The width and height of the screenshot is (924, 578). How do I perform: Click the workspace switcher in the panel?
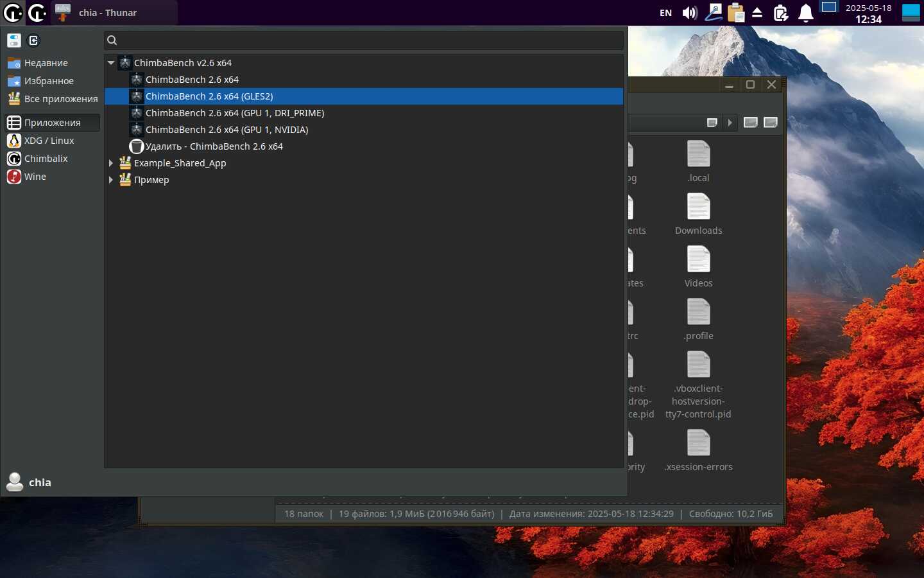click(829, 8)
